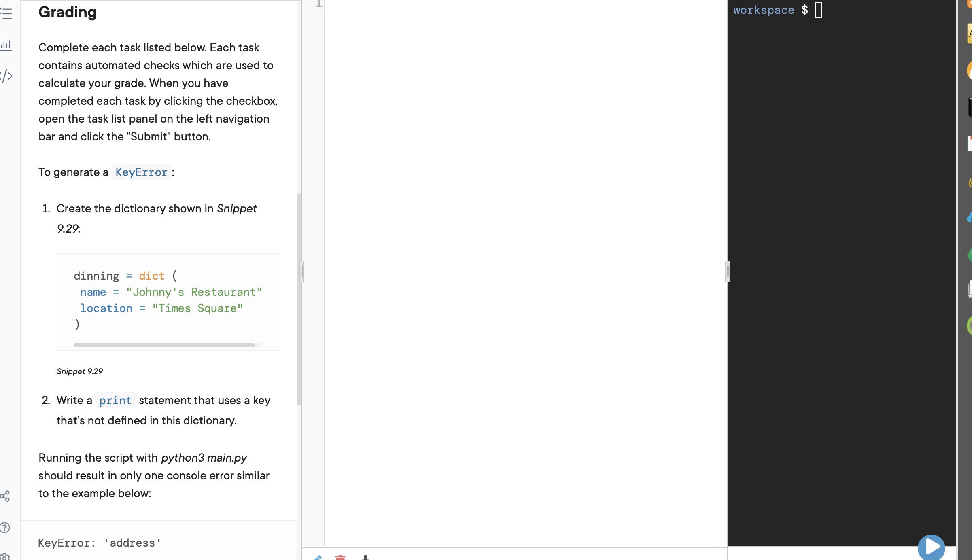Viewport: 972px width, 560px height.
Task: Click the red trash delete icon
Action: 340,557
